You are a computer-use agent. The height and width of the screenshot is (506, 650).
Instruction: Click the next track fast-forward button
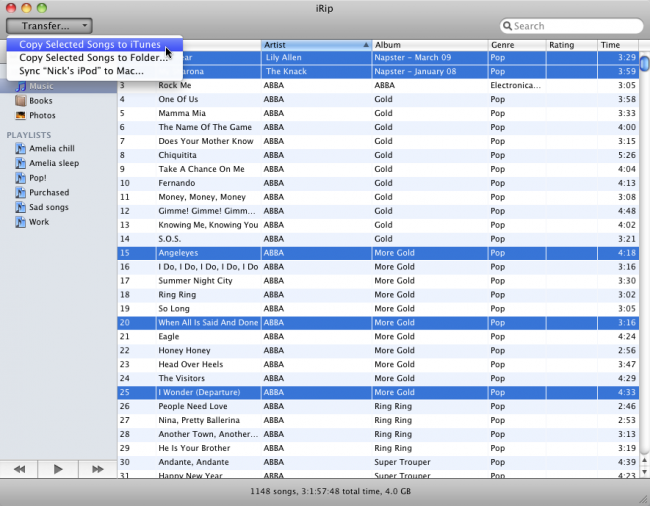pos(98,469)
